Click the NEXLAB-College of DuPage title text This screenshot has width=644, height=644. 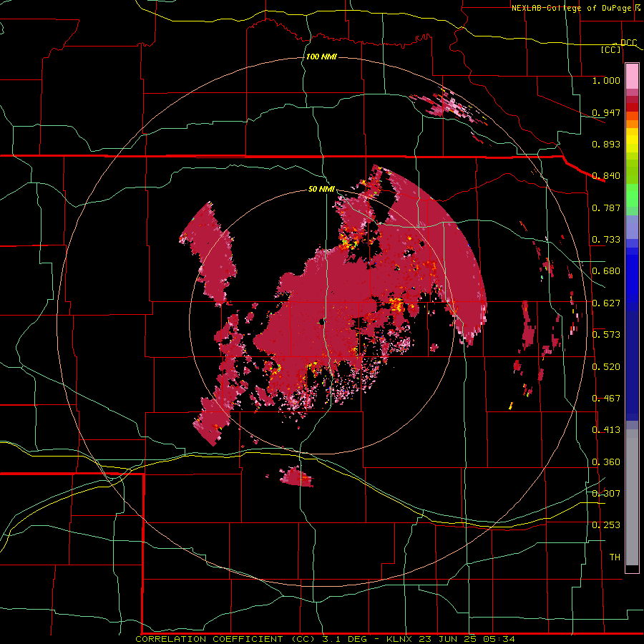coord(573,8)
